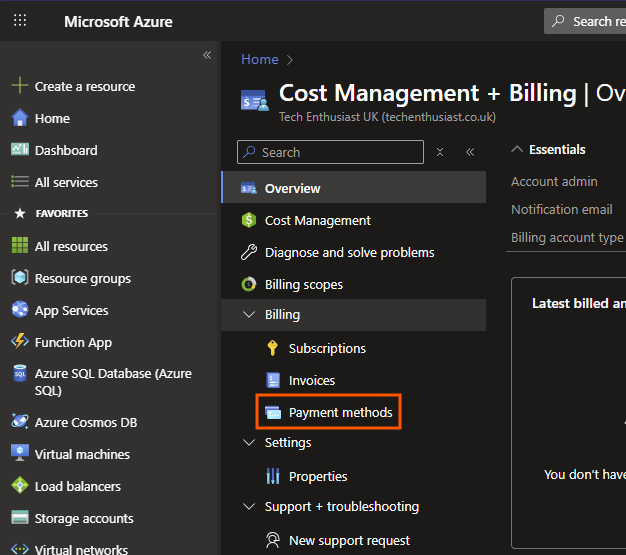Click the Azure Cosmos DB planet icon
This screenshot has height=555, width=626.
tap(20, 421)
